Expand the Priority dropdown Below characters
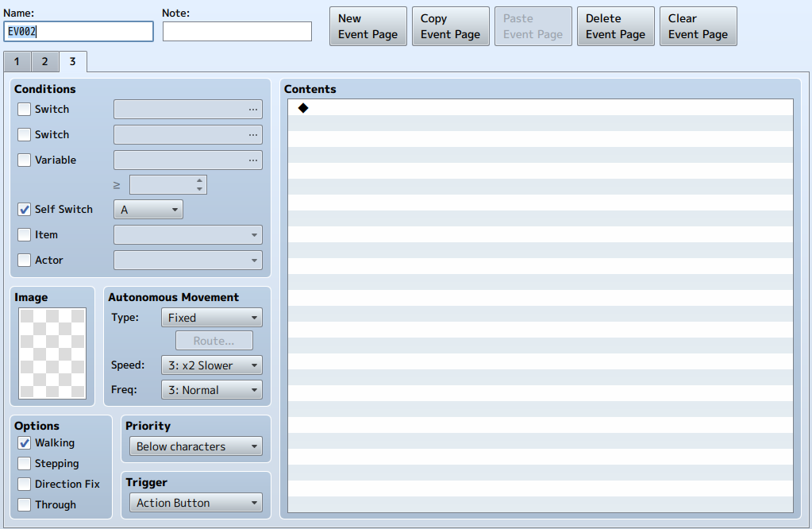Image resolution: width=812 pixels, height=529 pixels. click(x=196, y=446)
